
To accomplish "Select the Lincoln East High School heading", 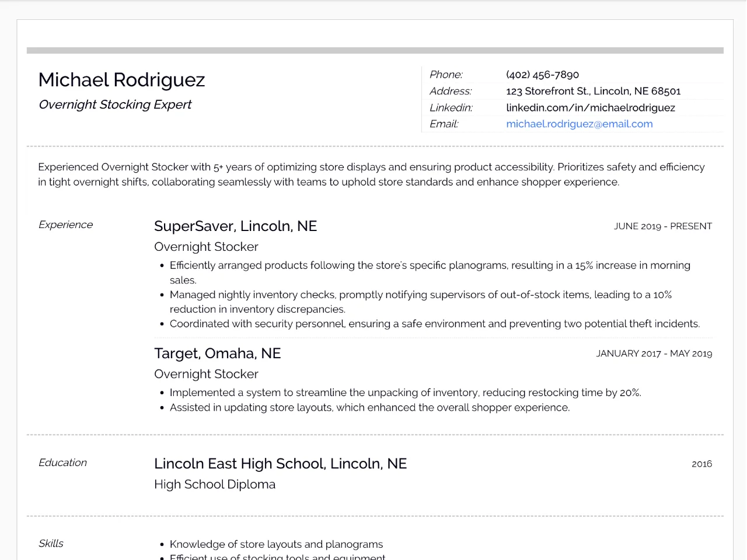I will pyautogui.click(x=280, y=464).
